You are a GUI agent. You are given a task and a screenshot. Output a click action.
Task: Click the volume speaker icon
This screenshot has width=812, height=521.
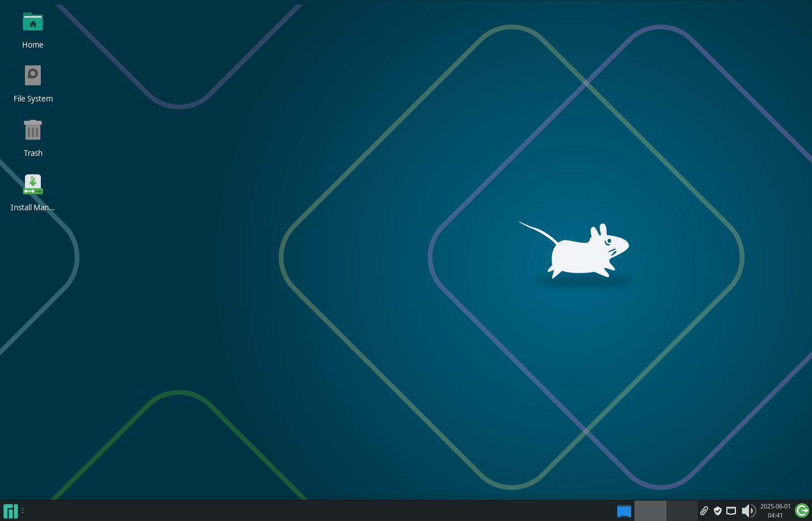(x=748, y=511)
